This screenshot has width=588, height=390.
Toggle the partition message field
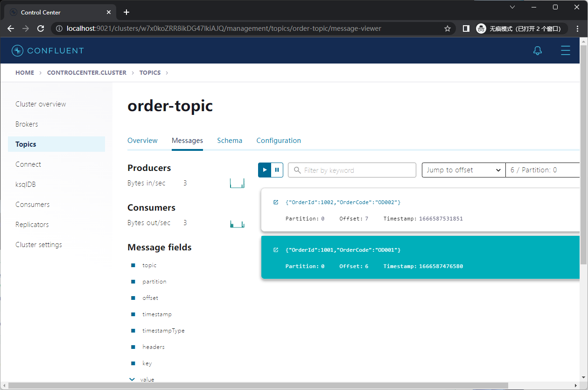(x=133, y=282)
